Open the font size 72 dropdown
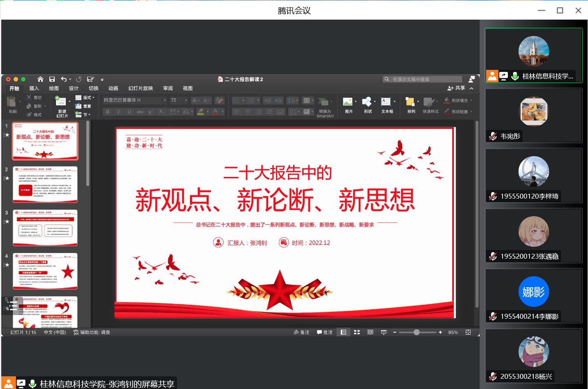The image size is (588, 389). (x=179, y=100)
